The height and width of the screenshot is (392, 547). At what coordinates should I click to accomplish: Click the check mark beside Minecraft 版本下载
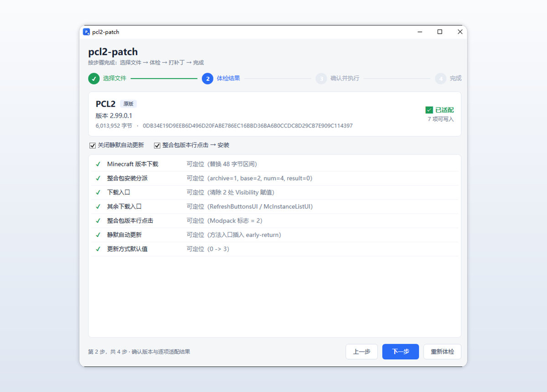click(98, 164)
